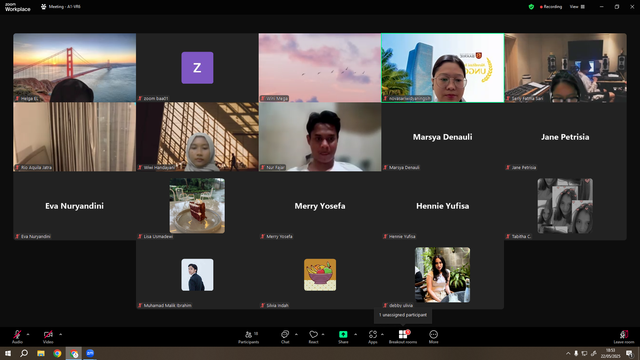640x360 pixels.
Task: Open the Chat panel
Action: 285,337
